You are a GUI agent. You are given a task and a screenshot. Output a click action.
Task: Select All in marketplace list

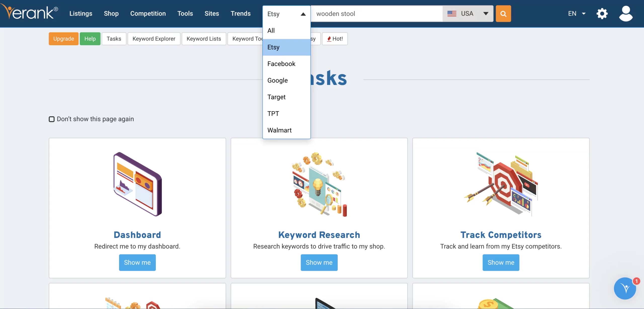click(287, 30)
